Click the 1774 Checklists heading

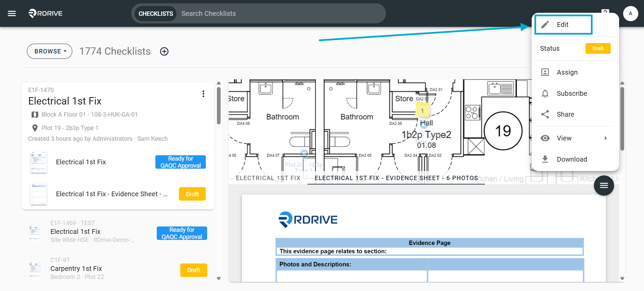(x=115, y=51)
